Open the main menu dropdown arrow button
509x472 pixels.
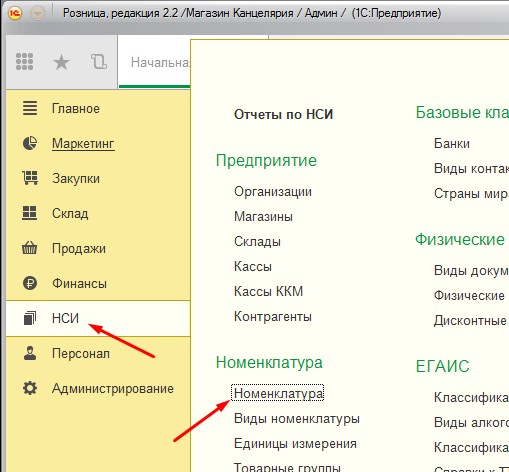[x=37, y=13]
